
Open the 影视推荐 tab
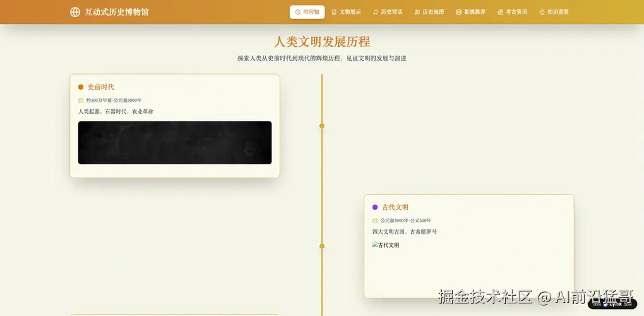(470, 12)
